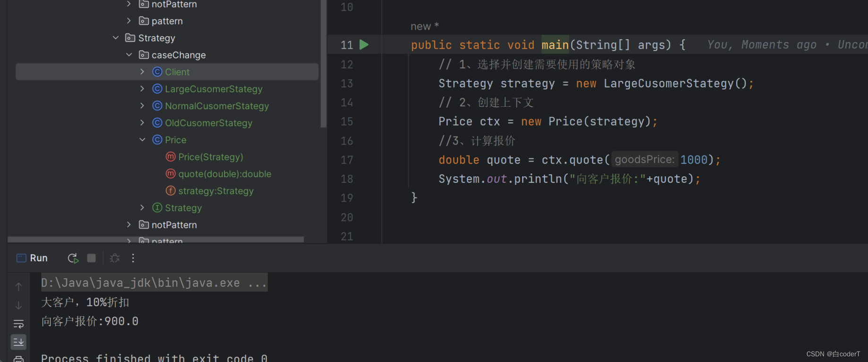
Task: Select caseChange folder
Action: tap(179, 55)
